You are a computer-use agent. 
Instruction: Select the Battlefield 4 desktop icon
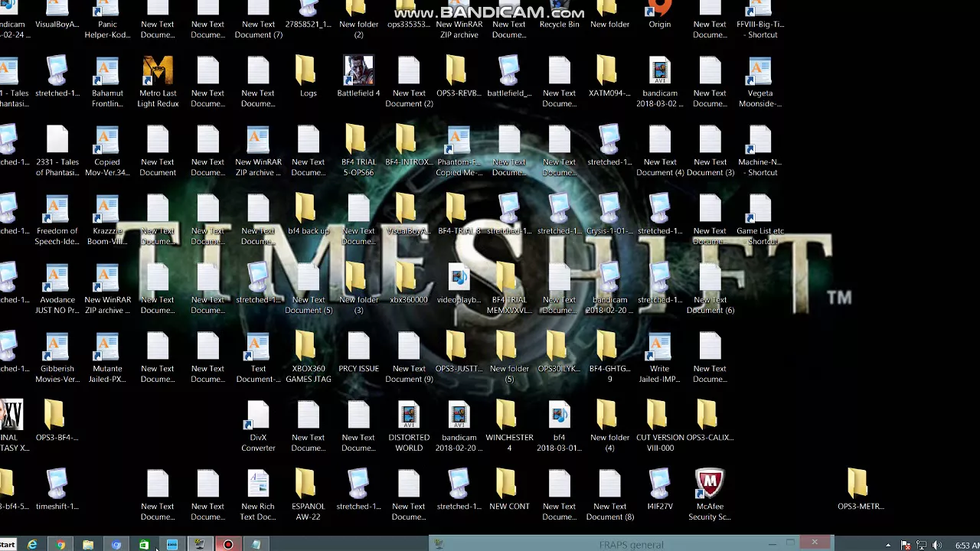coord(358,77)
